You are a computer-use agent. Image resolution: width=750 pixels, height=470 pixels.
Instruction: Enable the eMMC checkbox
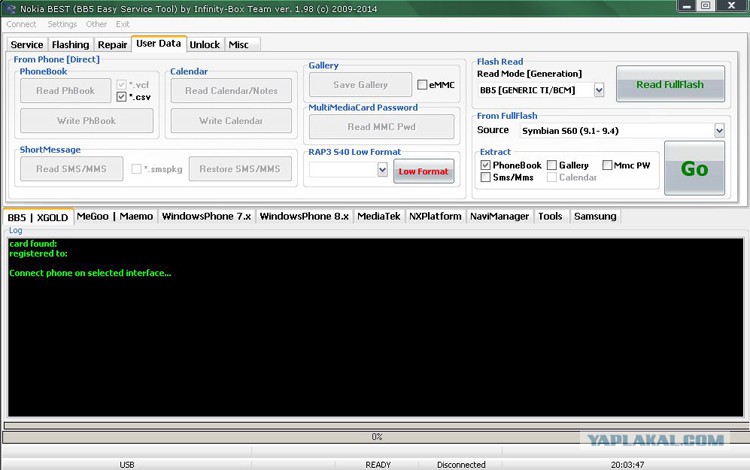click(422, 85)
